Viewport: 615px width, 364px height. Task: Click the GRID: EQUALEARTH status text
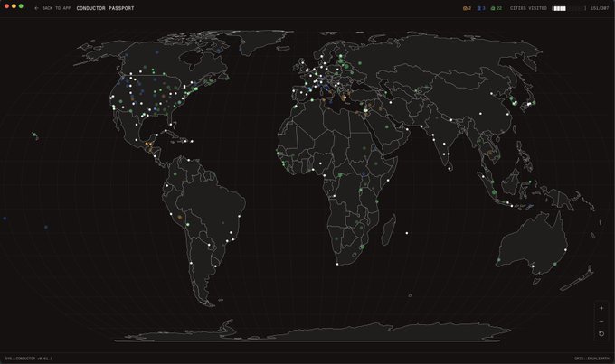[x=591, y=359]
